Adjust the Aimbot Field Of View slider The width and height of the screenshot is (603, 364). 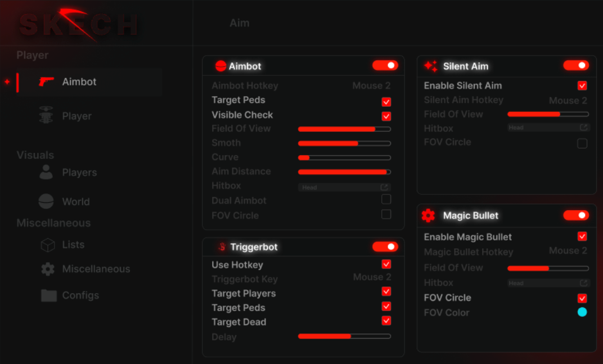(x=344, y=129)
